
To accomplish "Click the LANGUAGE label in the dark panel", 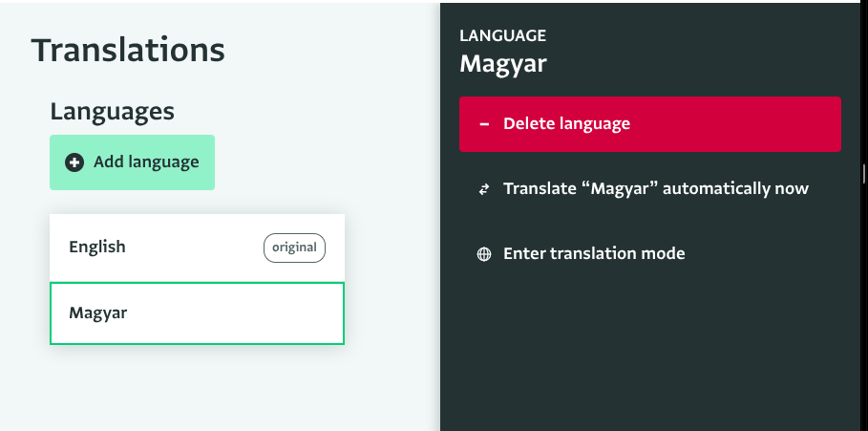I will tap(502, 36).
